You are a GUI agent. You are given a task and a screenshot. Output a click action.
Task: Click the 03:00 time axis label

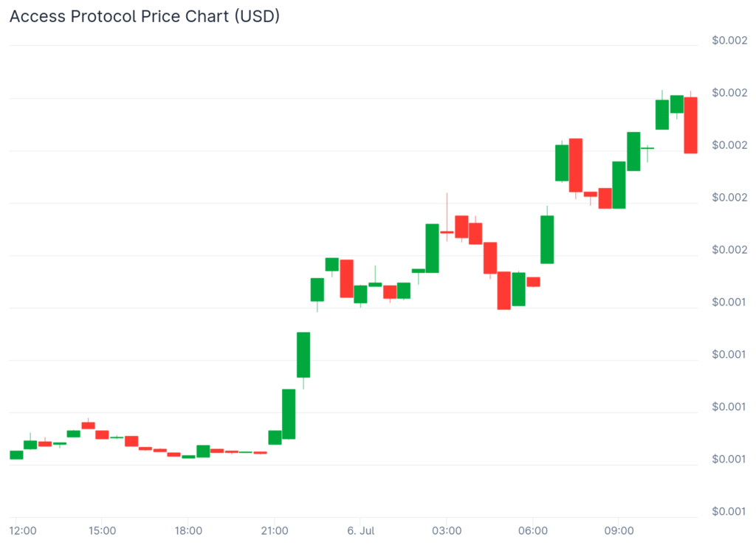click(447, 530)
